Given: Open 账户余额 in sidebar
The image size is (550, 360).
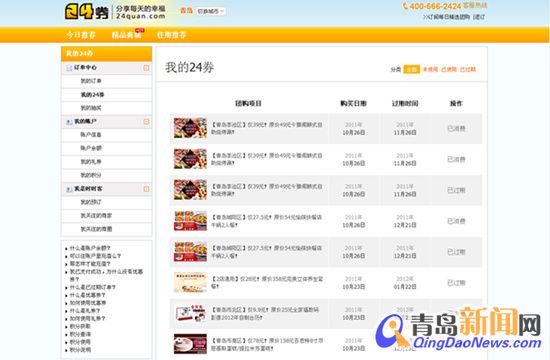Looking at the screenshot, I should [x=91, y=148].
